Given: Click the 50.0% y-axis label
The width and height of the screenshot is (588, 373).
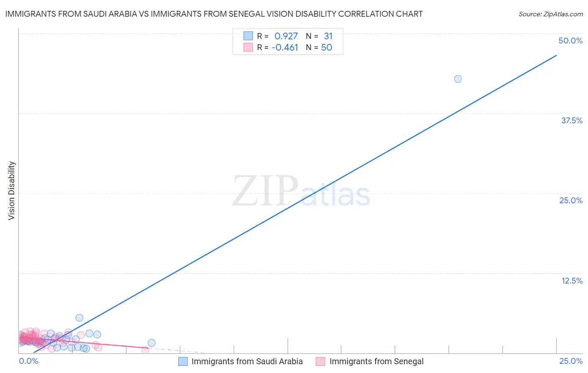Looking at the screenshot, I should [570, 41].
